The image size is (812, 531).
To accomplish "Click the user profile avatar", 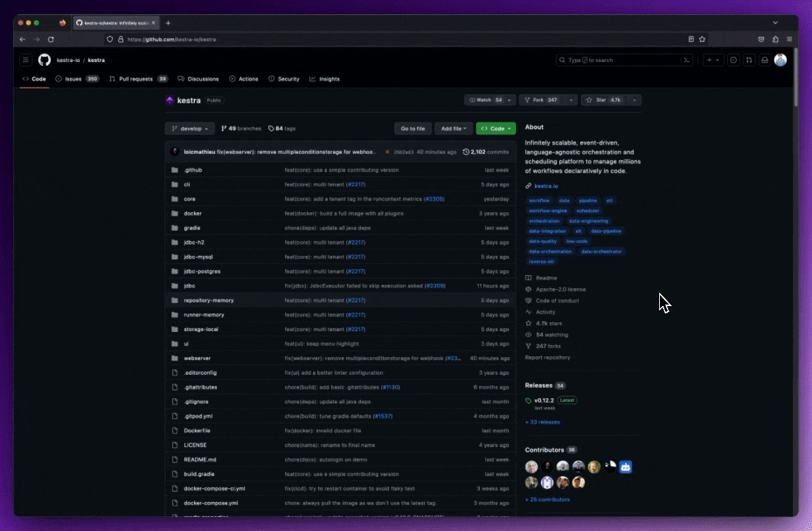I will coord(780,60).
